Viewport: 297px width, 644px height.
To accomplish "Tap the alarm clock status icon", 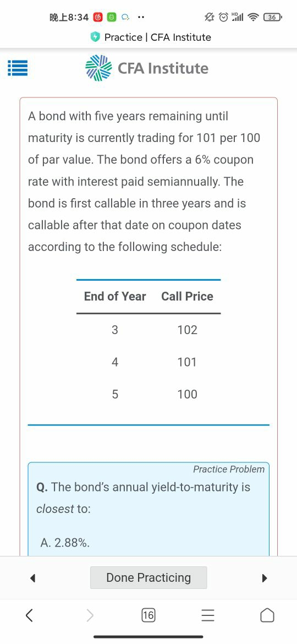I will coord(223,17).
